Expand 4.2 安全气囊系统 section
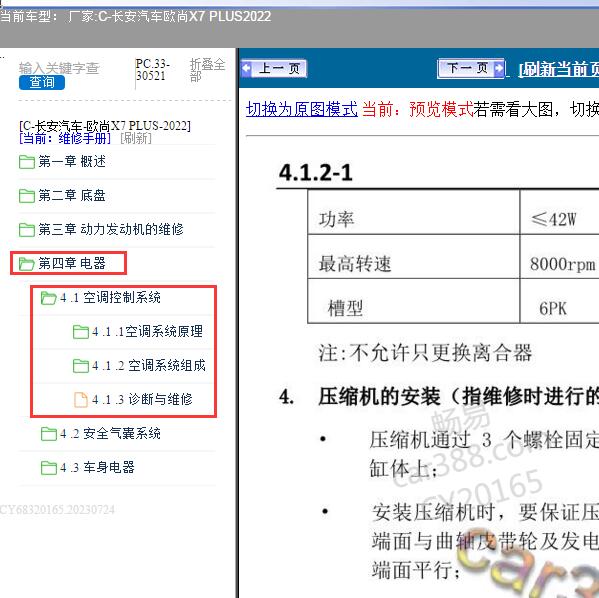 coord(110,433)
